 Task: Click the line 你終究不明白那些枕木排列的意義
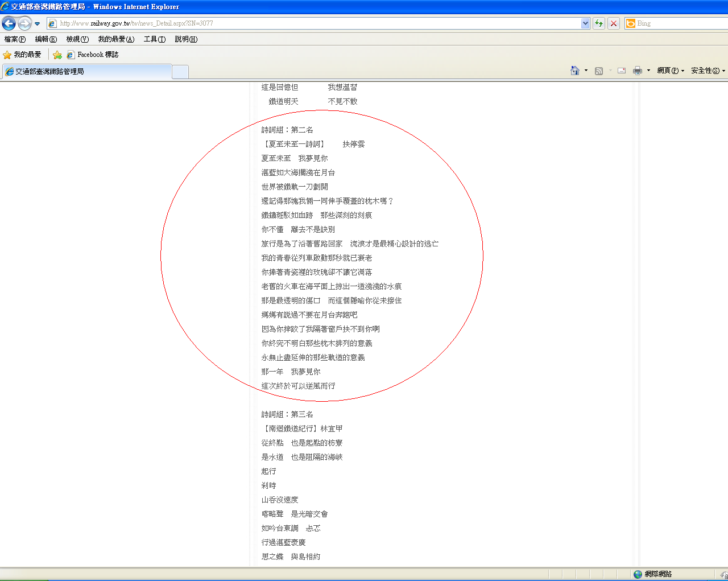317,343
